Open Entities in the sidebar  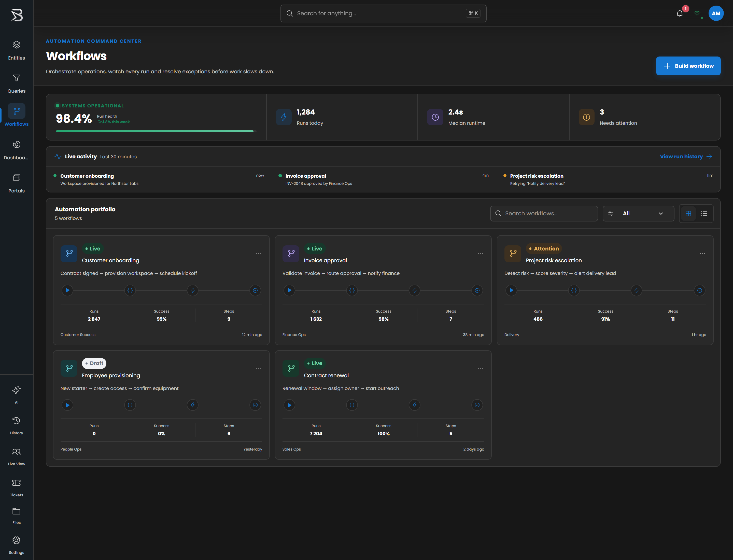click(16, 50)
